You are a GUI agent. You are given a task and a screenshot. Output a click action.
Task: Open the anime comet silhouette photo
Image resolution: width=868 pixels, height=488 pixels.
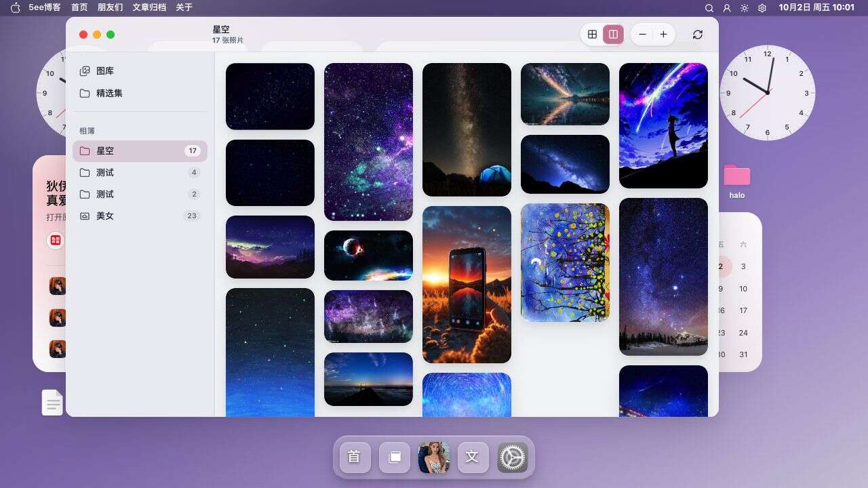663,125
